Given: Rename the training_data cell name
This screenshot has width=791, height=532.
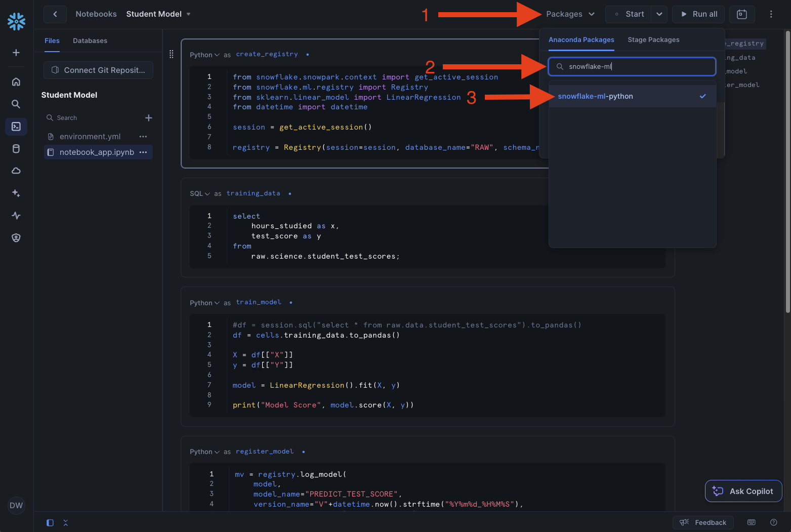Looking at the screenshot, I should (x=253, y=193).
